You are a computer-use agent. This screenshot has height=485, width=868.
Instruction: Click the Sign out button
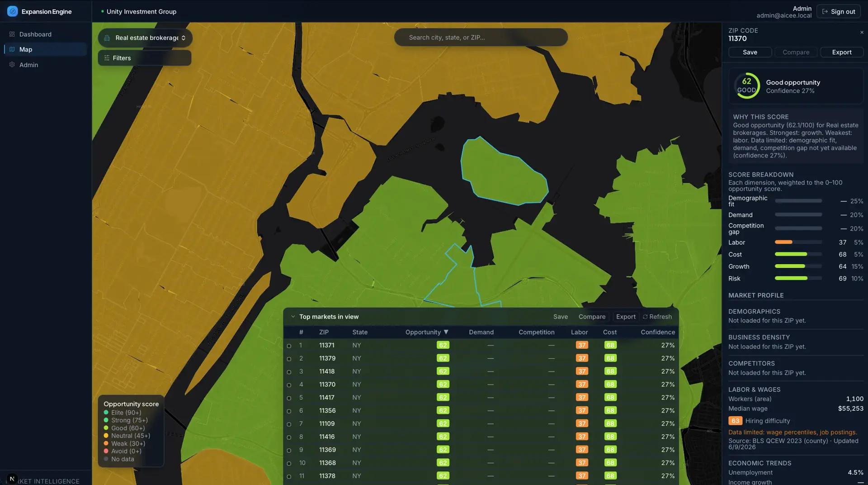(x=838, y=12)
